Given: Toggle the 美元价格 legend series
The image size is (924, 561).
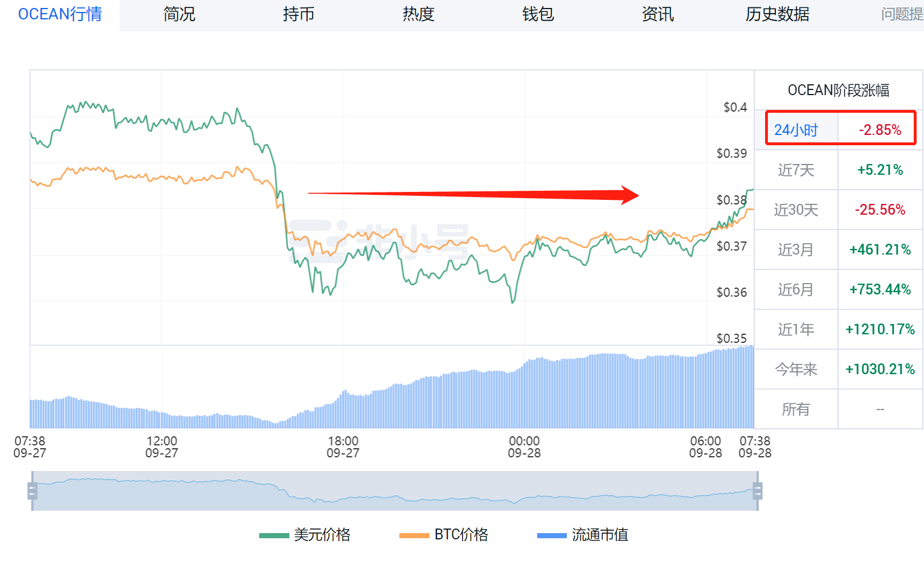Looking at the screenshot, I should (x=305, y=535).
